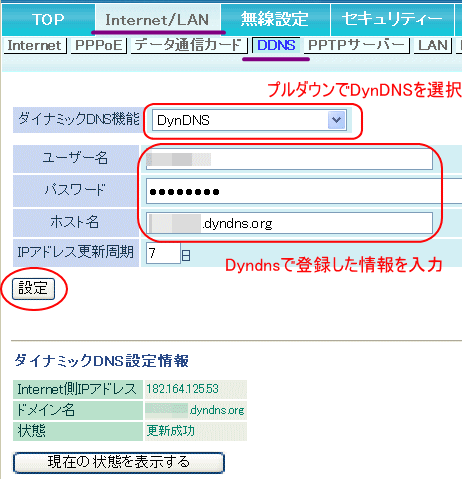Screen dimensions: 462x479
Task: Switch to the LAN sub-tab
Action: 433,45
